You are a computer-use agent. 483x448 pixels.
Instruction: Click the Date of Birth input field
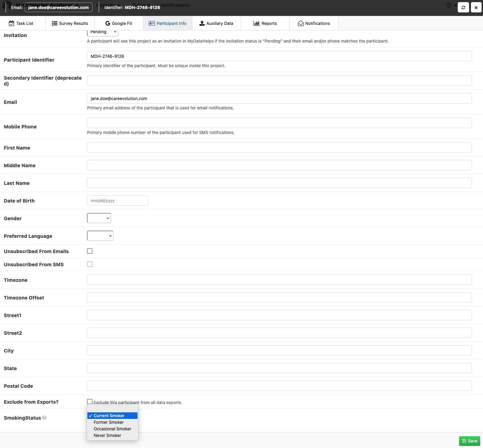tap(117, 200)
